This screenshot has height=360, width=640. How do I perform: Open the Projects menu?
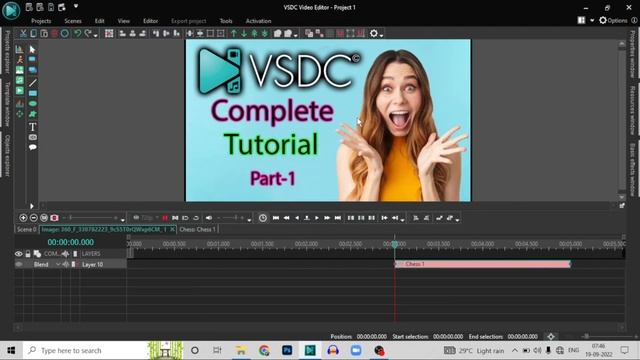click(41, 21)
